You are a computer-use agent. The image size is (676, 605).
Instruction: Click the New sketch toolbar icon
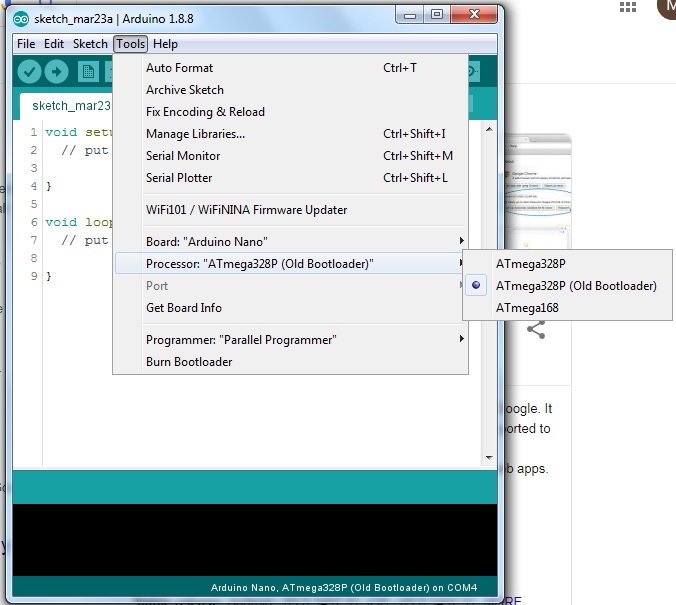coord(88,71)
